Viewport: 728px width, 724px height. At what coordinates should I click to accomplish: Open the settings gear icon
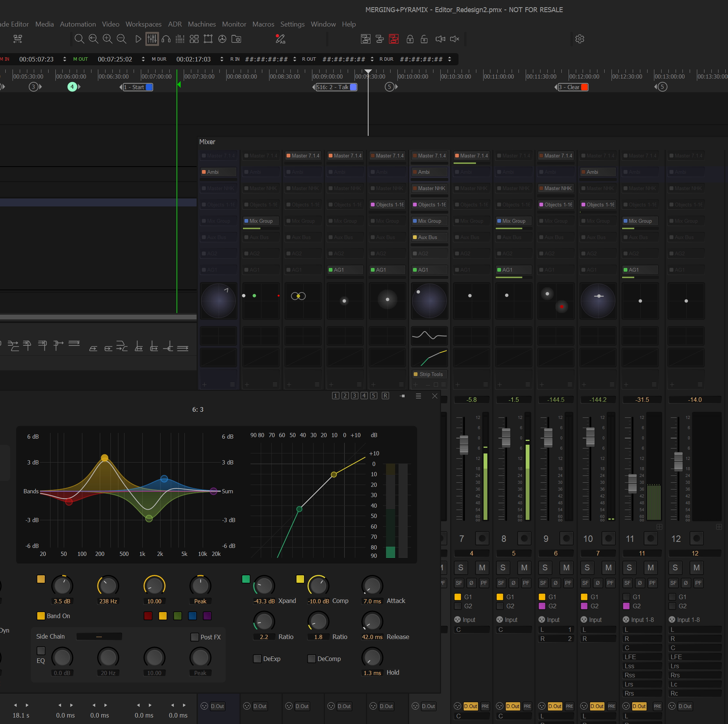coord(579,39)
